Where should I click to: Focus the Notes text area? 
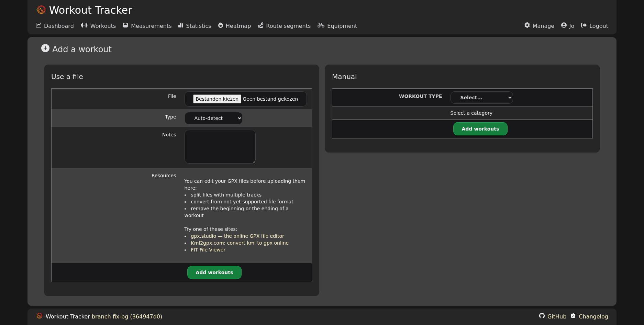pos(220,147)
